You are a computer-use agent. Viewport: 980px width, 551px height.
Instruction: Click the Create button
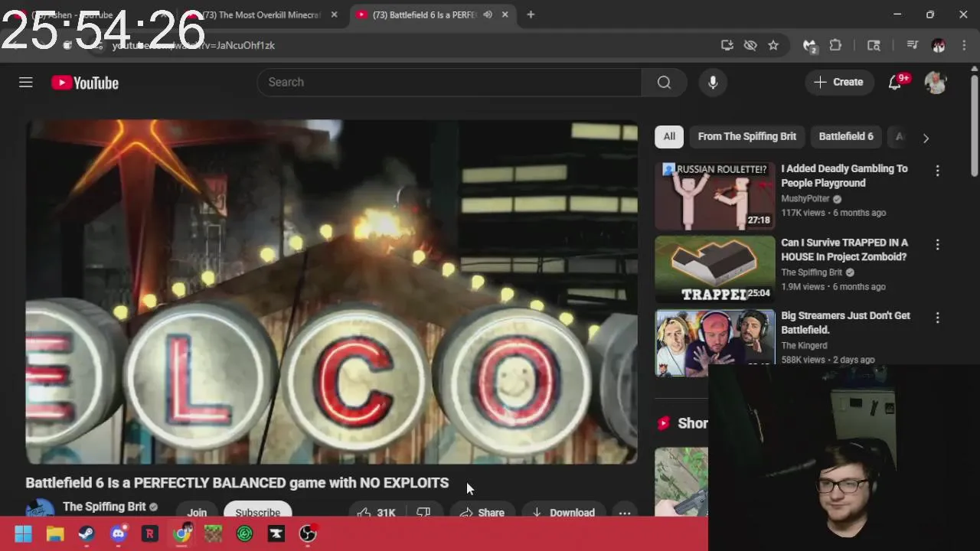pyautogui.click(x=839, y=82)
